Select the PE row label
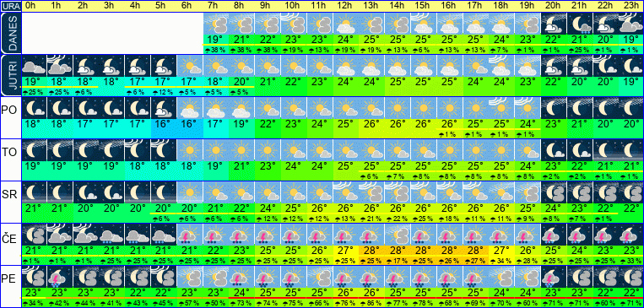The height and width of the screenshot is (308, 644). 10,280
